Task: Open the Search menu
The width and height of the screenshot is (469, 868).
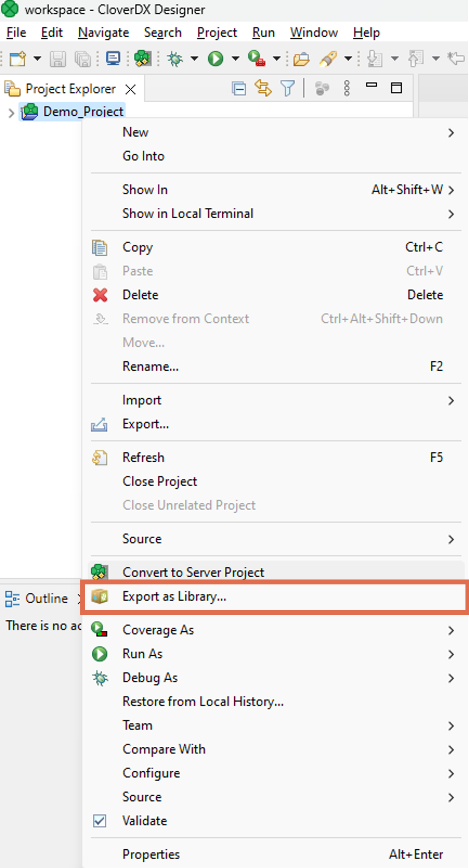Action: coord(163,32)
